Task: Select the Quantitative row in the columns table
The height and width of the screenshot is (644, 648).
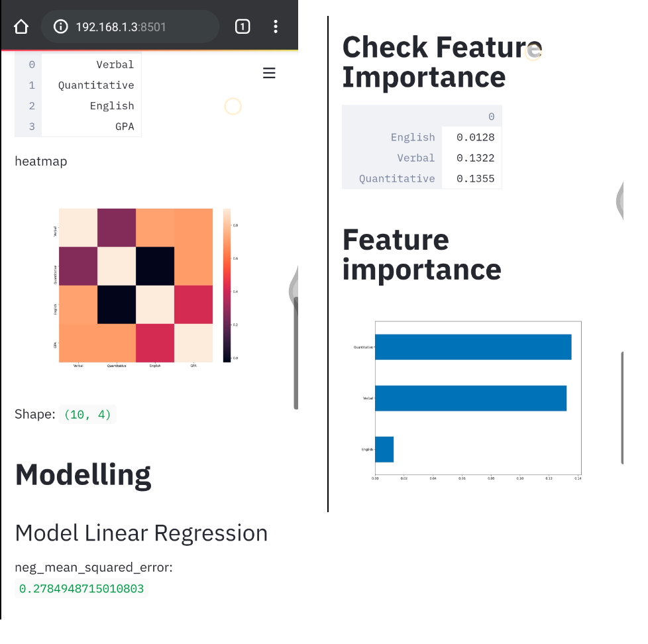Action: [78, 85]
